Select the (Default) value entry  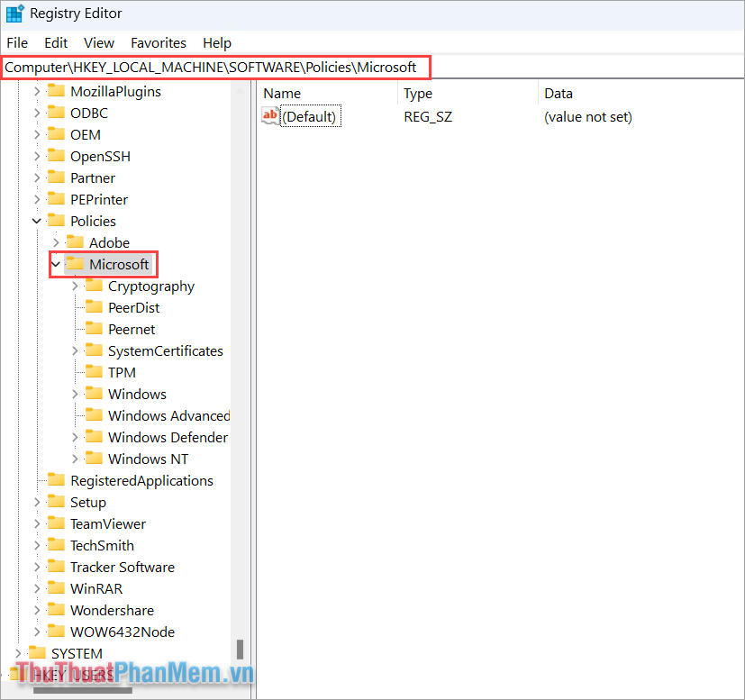311,115
